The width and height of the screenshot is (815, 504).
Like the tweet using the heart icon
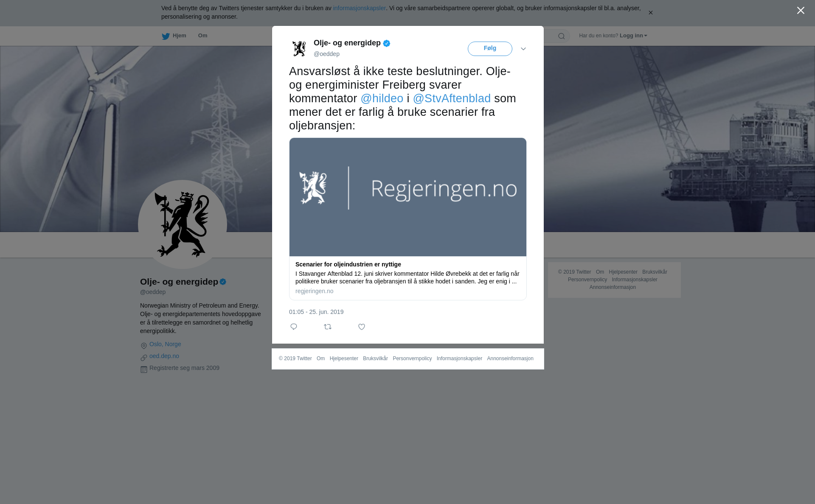362,327
